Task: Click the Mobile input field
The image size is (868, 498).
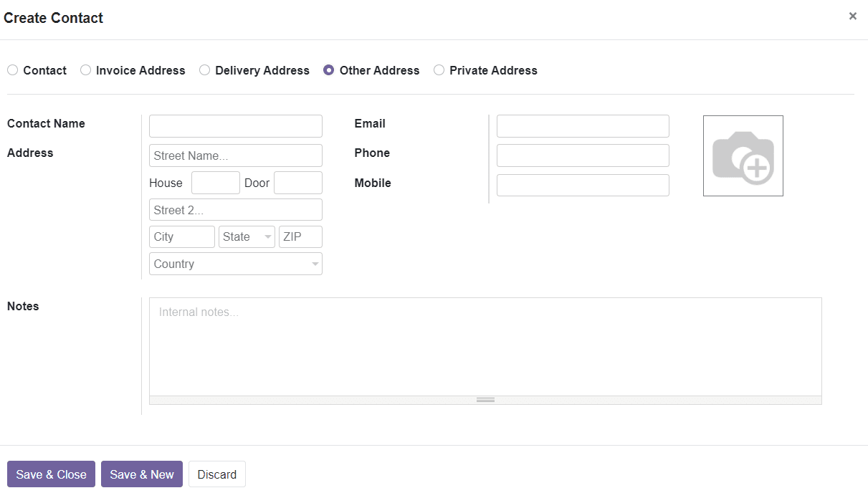Action: pyautogui.click(x=582, y=185)
